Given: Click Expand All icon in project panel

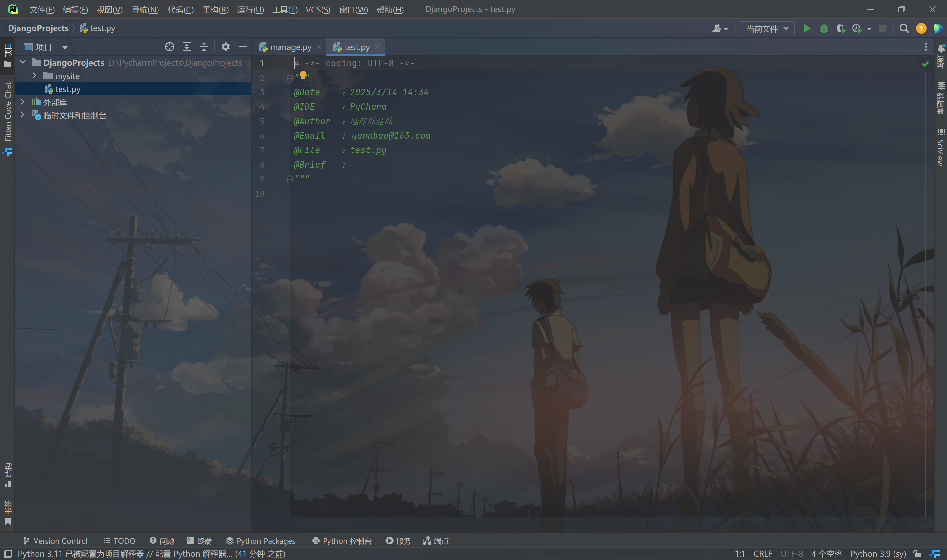Looking at the screenshot, I should [187, 47].
